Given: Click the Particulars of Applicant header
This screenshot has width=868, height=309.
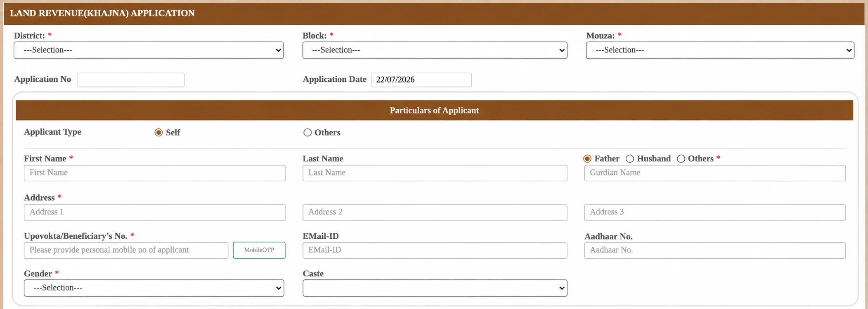Looking at the screenshot, I should click(x=434, y=110).
